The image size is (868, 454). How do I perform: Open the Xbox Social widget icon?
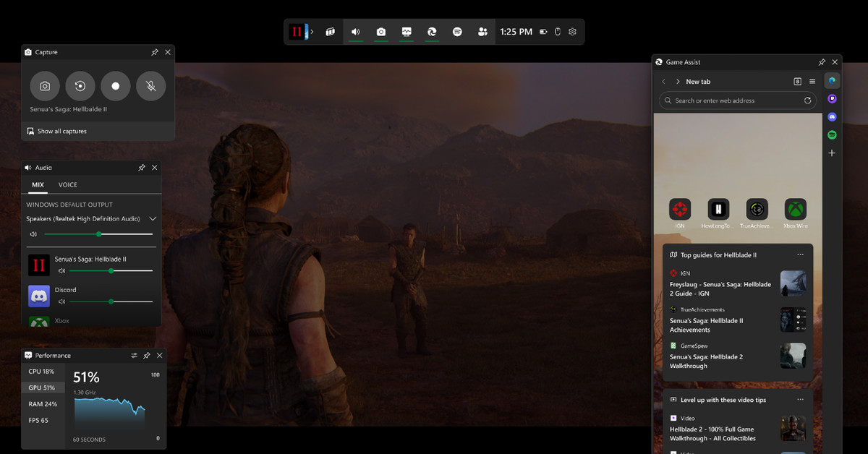coord(482,32)
